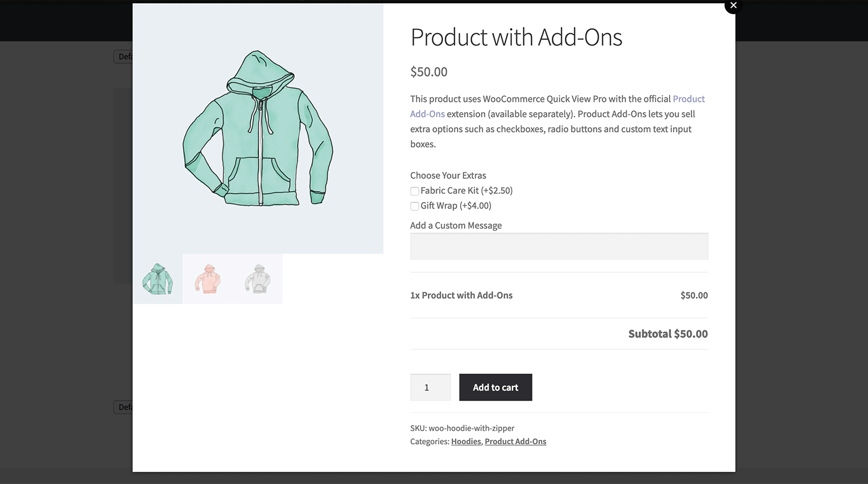This screenshot has height=484, width=868.
Task: Open the Hoodies category link
Action: 466,442
